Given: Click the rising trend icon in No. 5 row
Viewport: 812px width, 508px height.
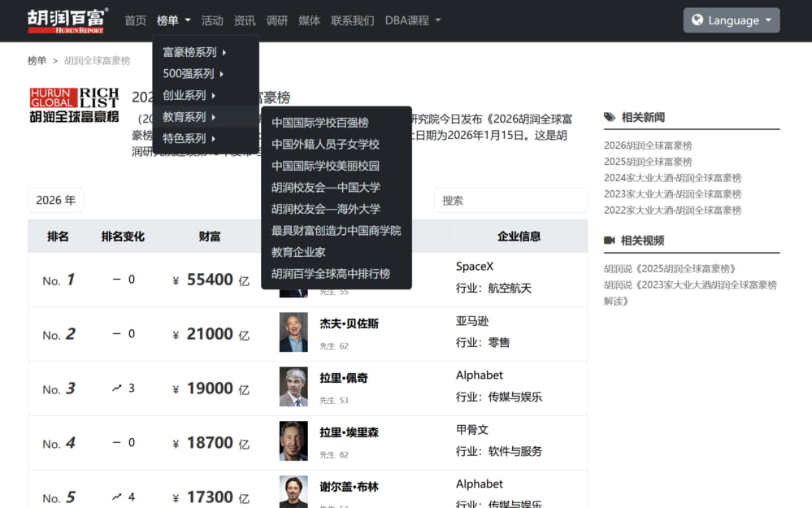Looking at the screenshot, I should (x=117, y=497).
